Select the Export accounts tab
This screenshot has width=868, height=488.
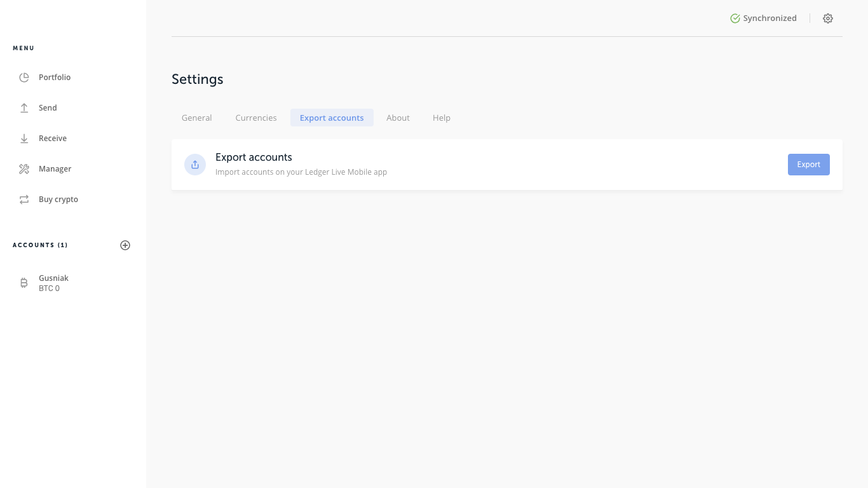[332, 118]
